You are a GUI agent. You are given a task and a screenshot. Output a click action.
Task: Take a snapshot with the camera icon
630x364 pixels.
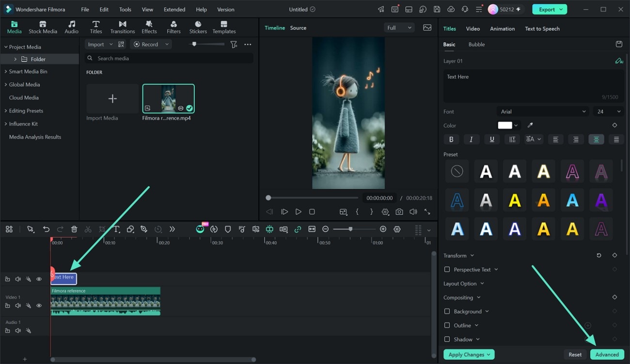(399, 212)
